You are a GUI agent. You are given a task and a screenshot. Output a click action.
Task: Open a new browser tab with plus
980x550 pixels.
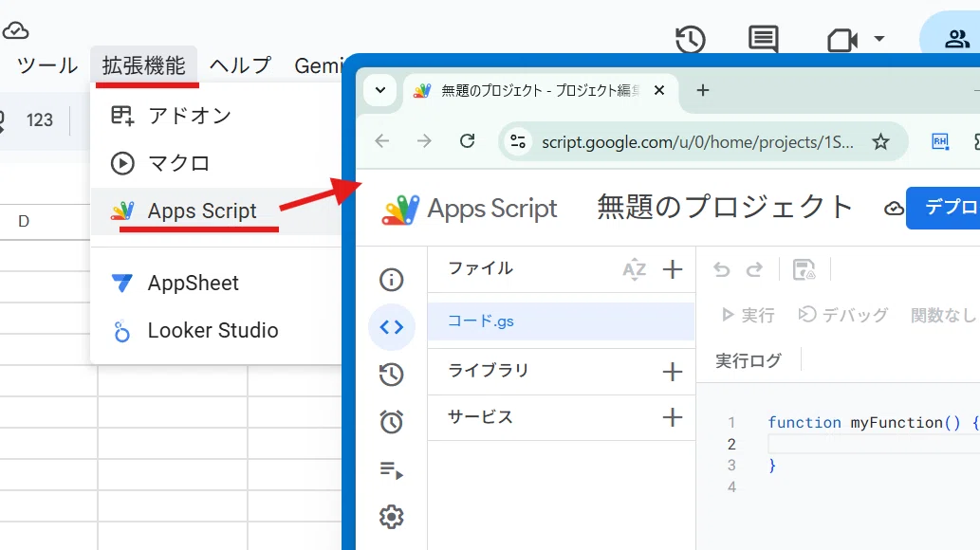pos(702,91)
